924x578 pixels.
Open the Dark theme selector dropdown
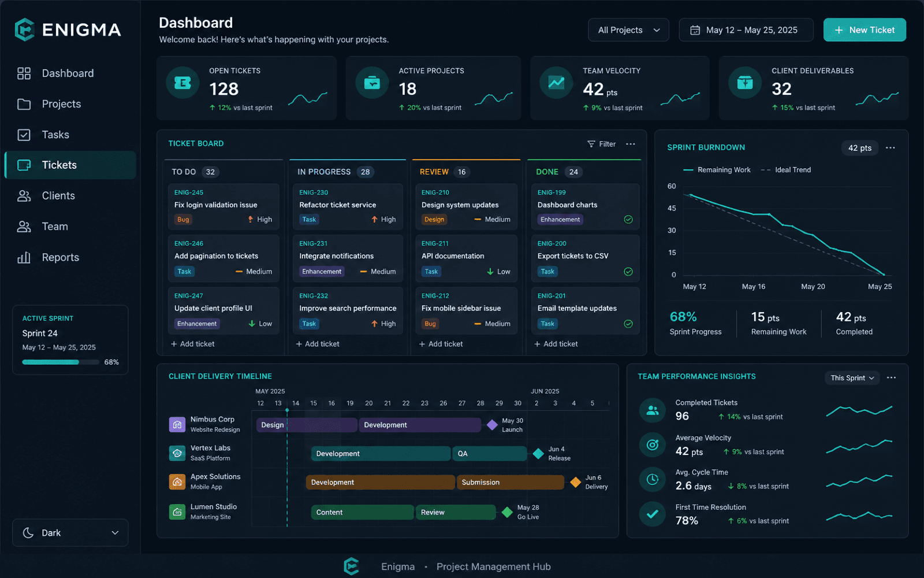(70, 533)
